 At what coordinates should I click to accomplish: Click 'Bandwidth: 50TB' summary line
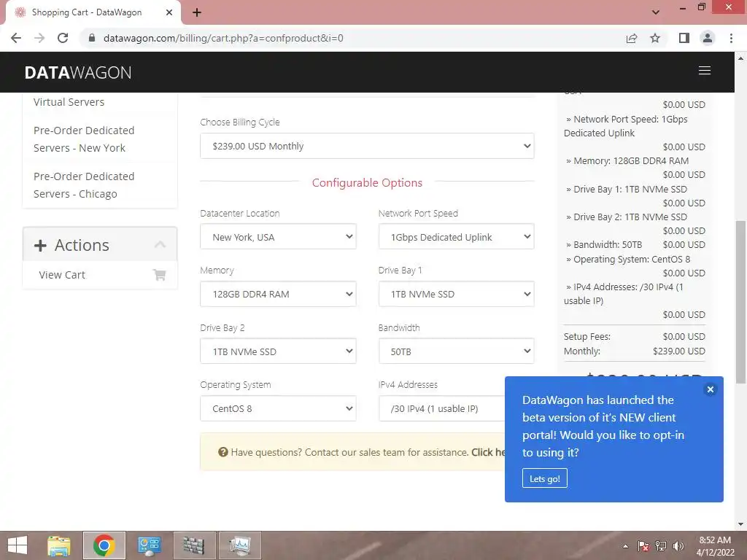pyautogui.click(x=603, y=244)
